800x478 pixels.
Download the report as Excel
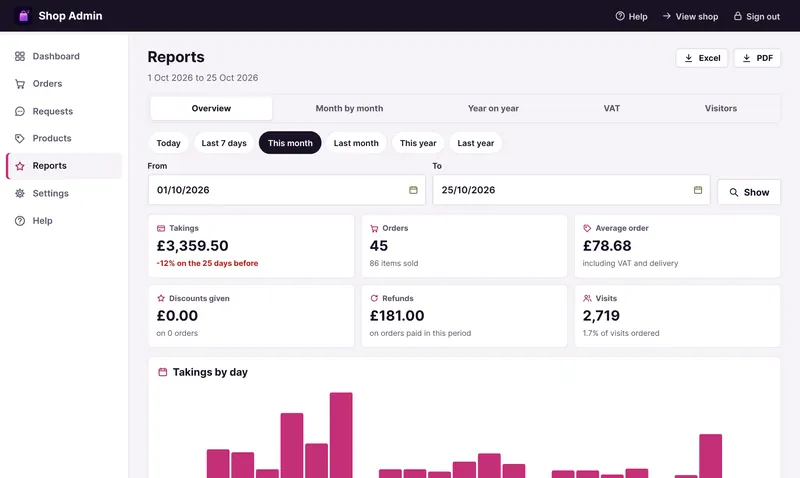[x=702, y=58]
